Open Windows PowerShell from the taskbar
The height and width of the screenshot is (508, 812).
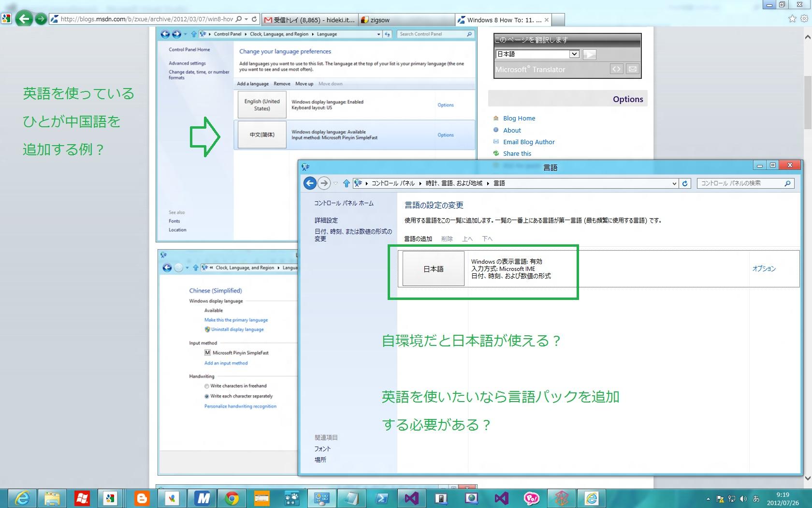point(382,498)
